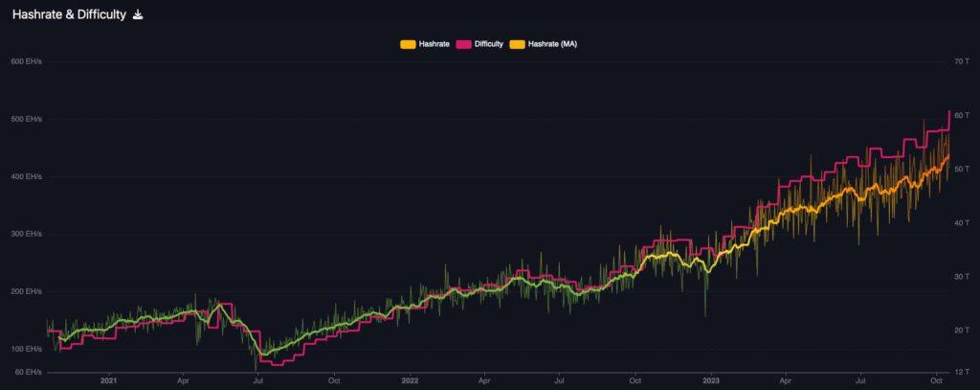Select the 600 EH/s axis label
This screenshot has width=980, height=390.
point(26,61)
